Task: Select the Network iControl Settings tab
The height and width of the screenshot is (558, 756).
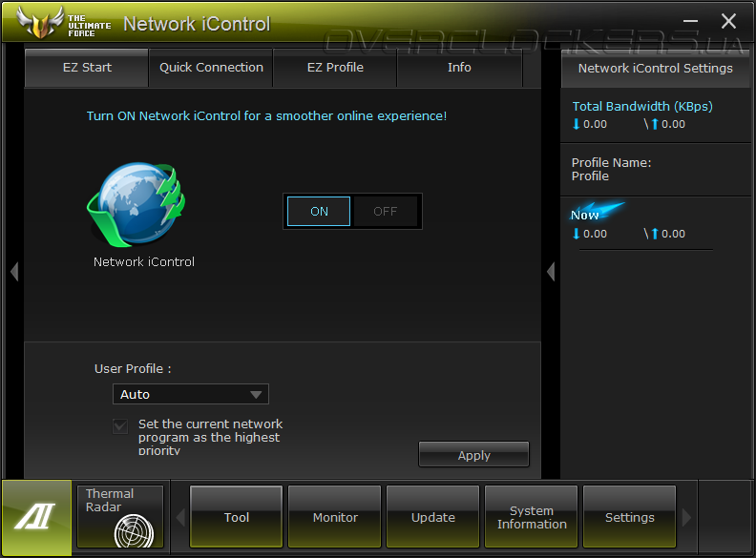Action: tap(655, 69)
